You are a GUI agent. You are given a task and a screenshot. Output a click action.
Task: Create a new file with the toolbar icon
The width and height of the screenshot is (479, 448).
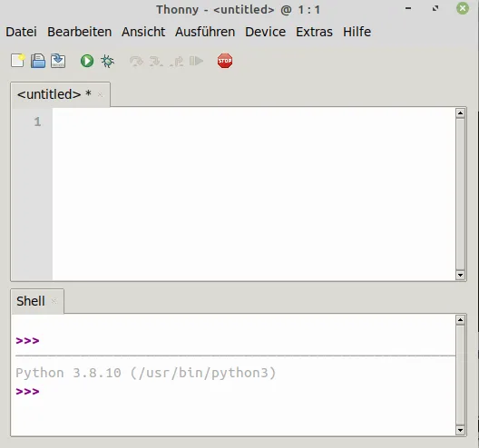(x=18, y=61)
